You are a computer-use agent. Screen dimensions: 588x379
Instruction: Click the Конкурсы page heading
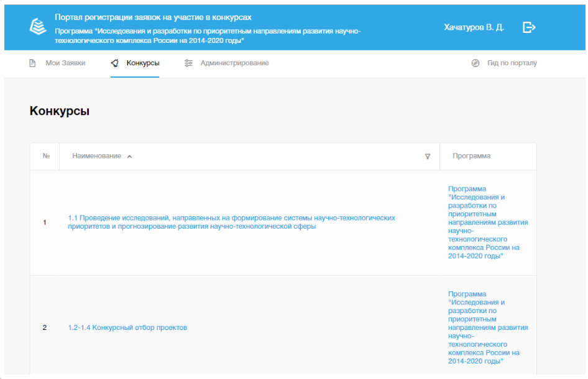click(x=60, y=111)
